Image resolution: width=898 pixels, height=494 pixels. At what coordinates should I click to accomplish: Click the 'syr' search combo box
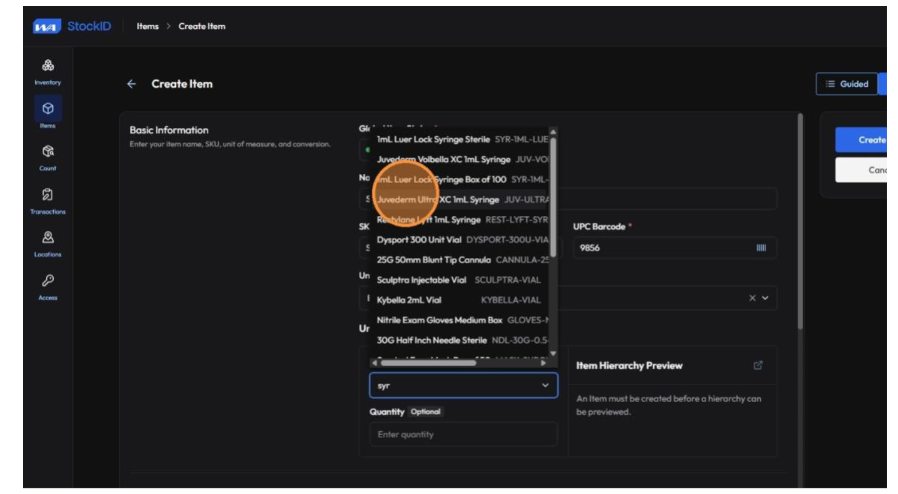click(463, 385)
